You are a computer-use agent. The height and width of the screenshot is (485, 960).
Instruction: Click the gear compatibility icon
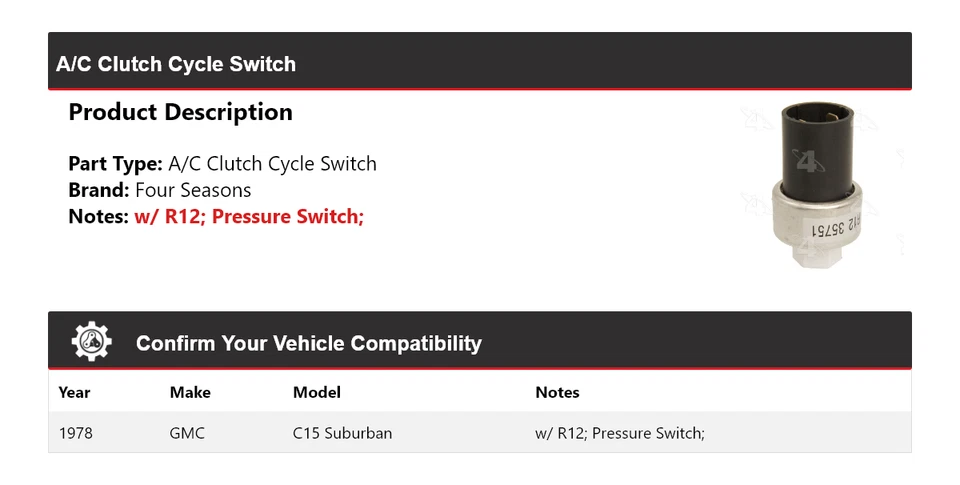coord(91,342)
